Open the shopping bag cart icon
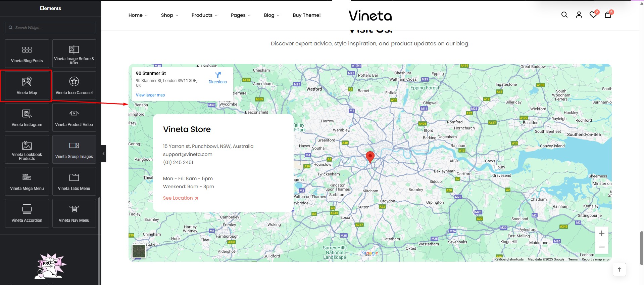 608,14
